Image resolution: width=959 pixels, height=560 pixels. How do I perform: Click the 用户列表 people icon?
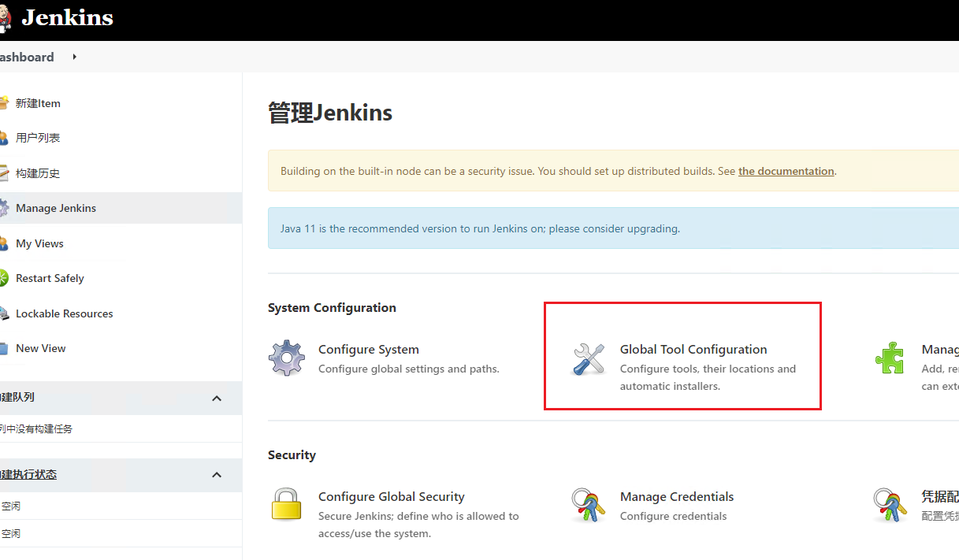[4, 138]
